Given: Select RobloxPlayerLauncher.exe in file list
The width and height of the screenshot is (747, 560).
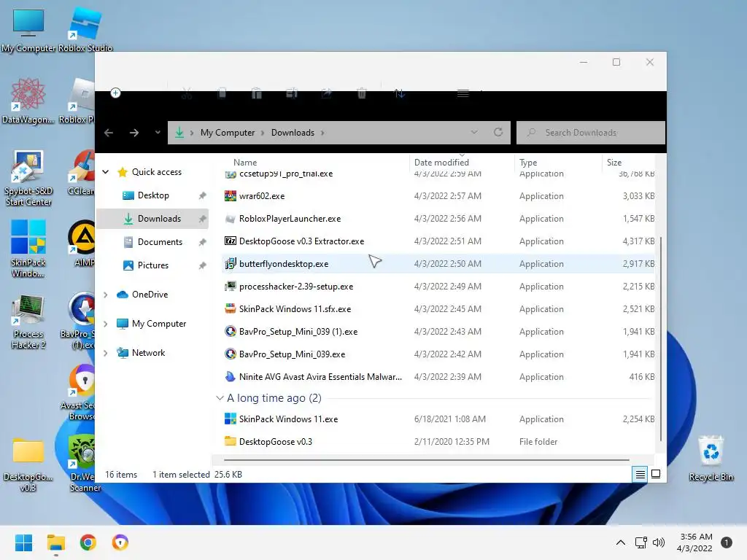Looking at the screenshot, I should [438, 219].
